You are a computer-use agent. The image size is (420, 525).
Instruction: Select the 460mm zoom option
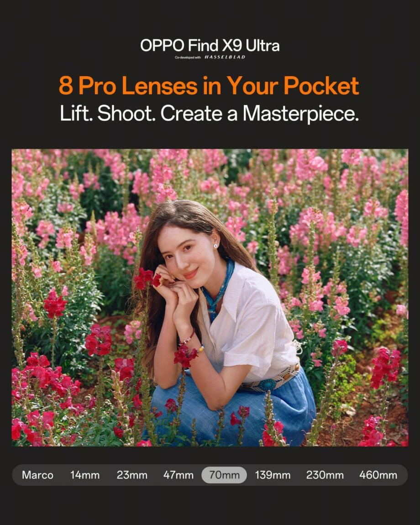tap(378, 475)
